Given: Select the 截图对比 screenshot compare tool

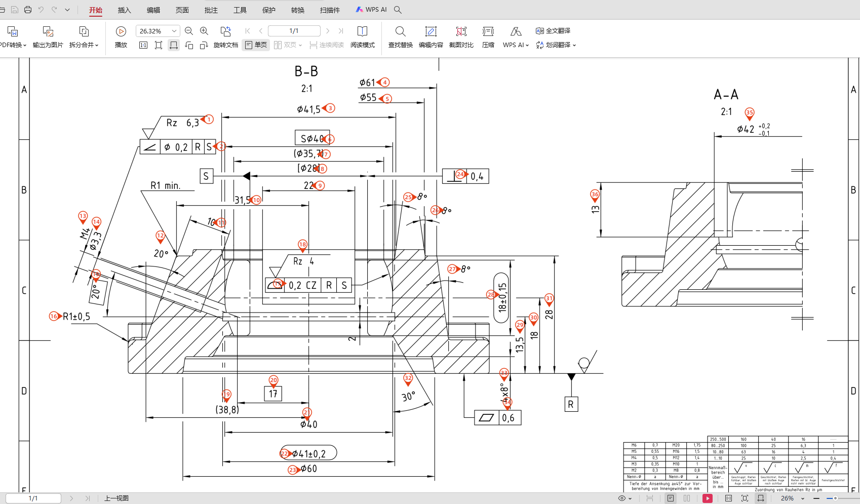Looking at the screenshot, I should pyautogui.click(x=461, y=37).
